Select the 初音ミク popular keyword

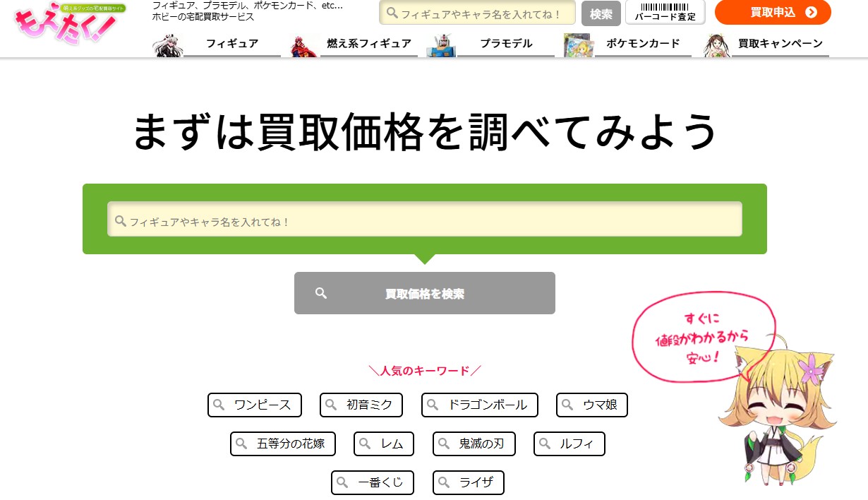click(361, 405)
